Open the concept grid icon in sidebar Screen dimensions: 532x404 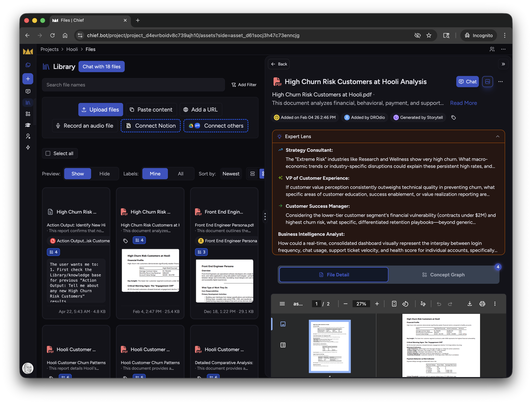[x=28, y=114]
